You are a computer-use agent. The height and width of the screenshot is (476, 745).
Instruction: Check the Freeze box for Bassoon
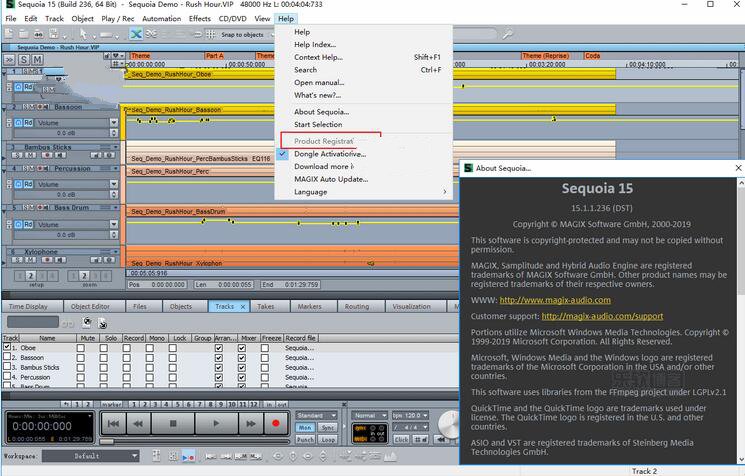coord(265,358)
